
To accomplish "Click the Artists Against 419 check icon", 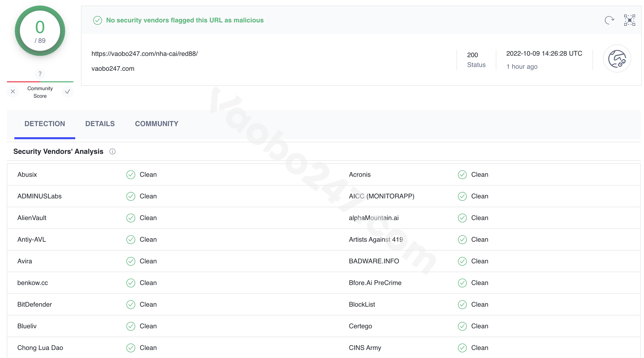I will pos(462,240).
